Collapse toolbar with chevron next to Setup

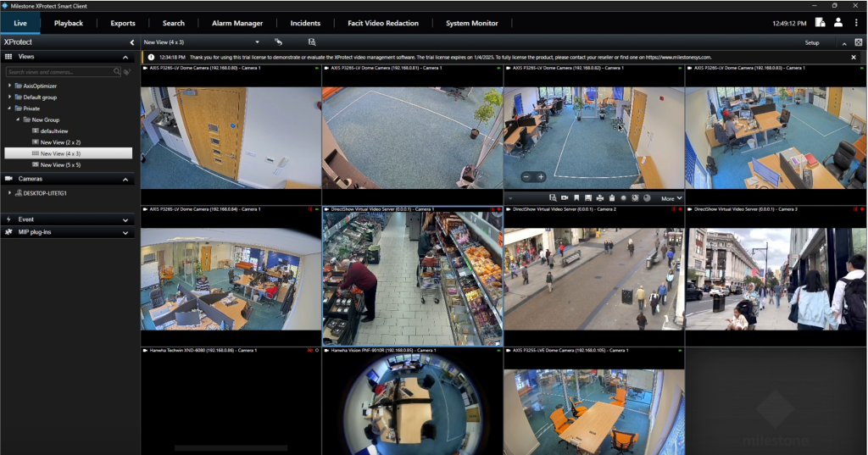click(844, 43)
